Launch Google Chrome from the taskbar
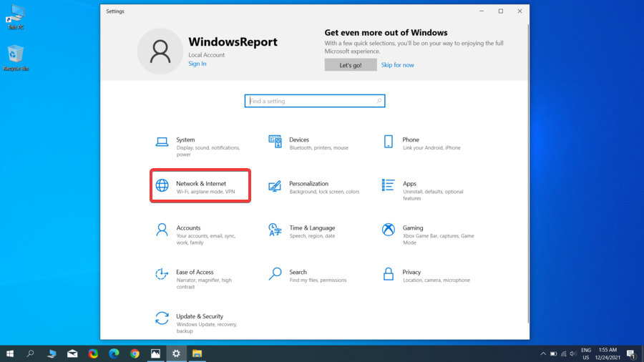 click(135, 353)
